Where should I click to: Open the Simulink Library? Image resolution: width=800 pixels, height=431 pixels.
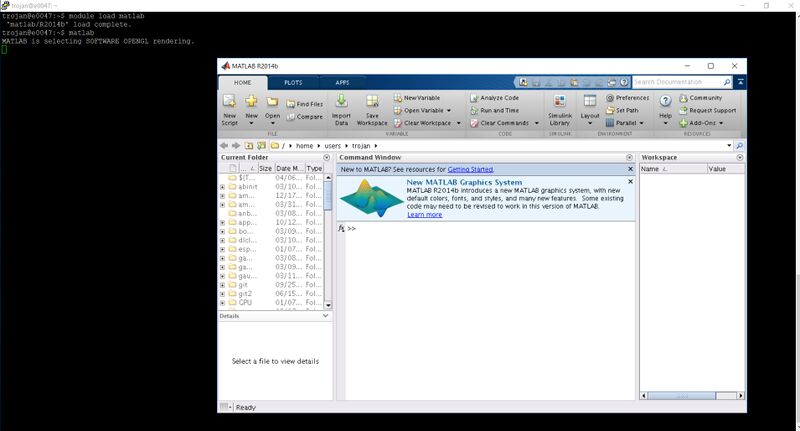559,110
